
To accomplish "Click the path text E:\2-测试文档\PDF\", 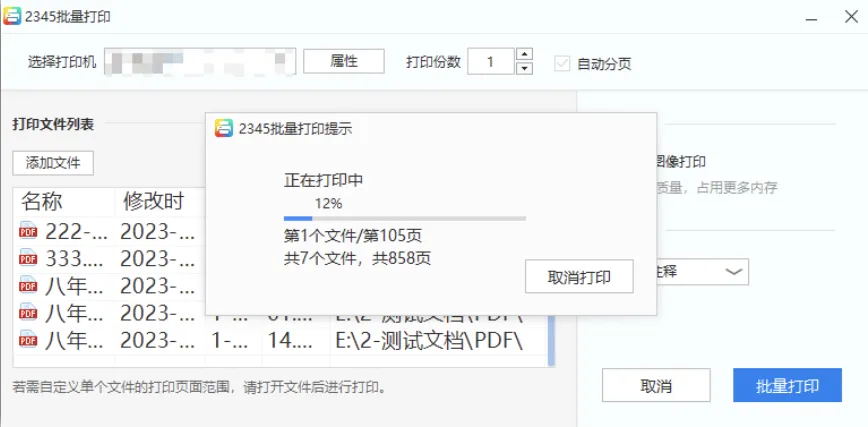I will coord(429,339).
